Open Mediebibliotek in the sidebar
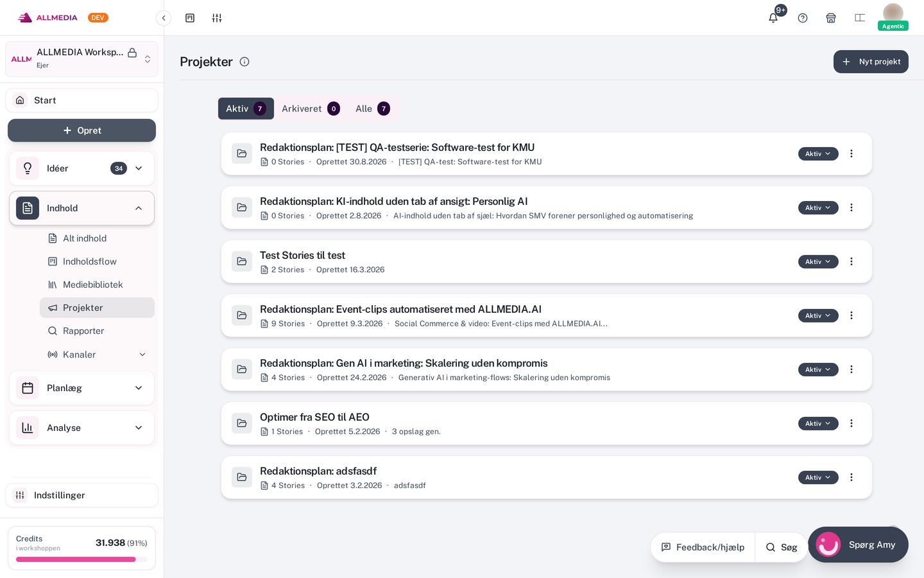 [97, 285]
